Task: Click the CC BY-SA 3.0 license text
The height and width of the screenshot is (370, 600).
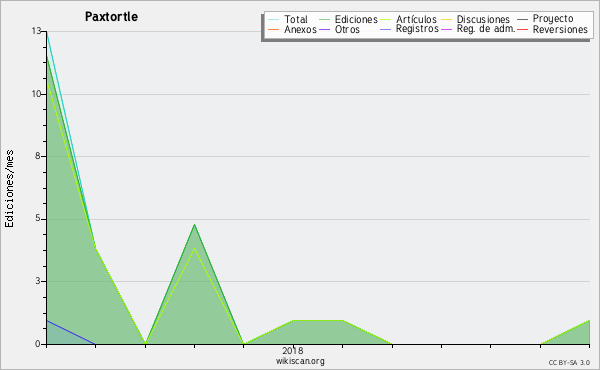Action: [569, 362]
